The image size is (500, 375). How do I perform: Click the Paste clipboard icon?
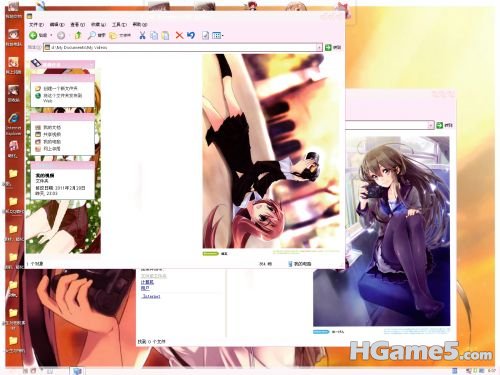click(165, 35)
